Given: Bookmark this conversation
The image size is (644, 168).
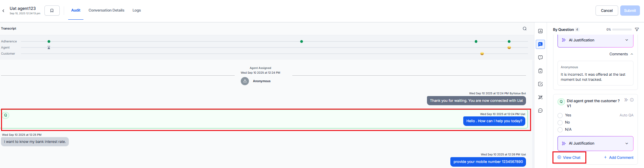Looking at the screenshot, I should (x=52, y=11).
